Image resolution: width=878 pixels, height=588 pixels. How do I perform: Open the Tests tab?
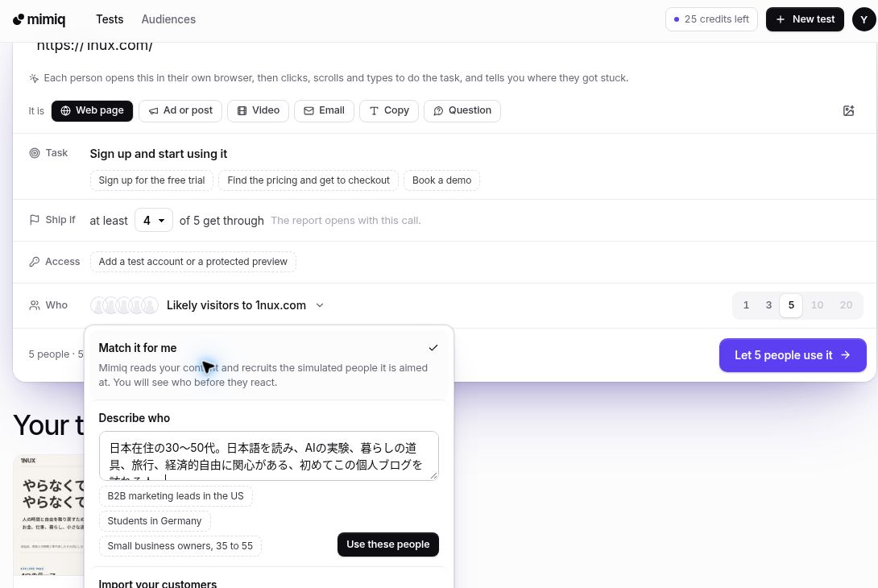[x=110, y=19]
